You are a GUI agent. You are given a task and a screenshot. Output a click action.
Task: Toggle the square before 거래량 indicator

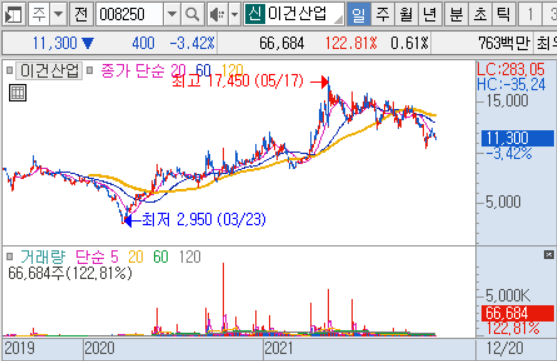tap(10, 256)
